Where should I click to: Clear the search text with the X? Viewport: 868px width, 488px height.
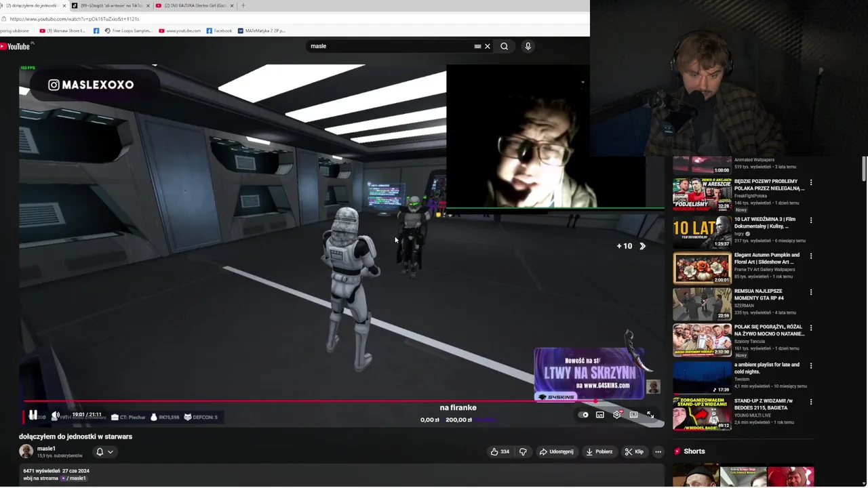487,46
